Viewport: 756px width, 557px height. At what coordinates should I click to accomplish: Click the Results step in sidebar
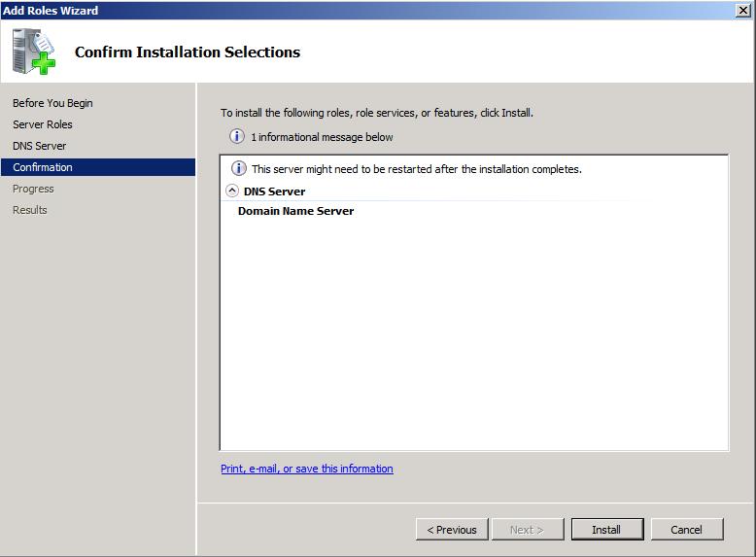30,210
